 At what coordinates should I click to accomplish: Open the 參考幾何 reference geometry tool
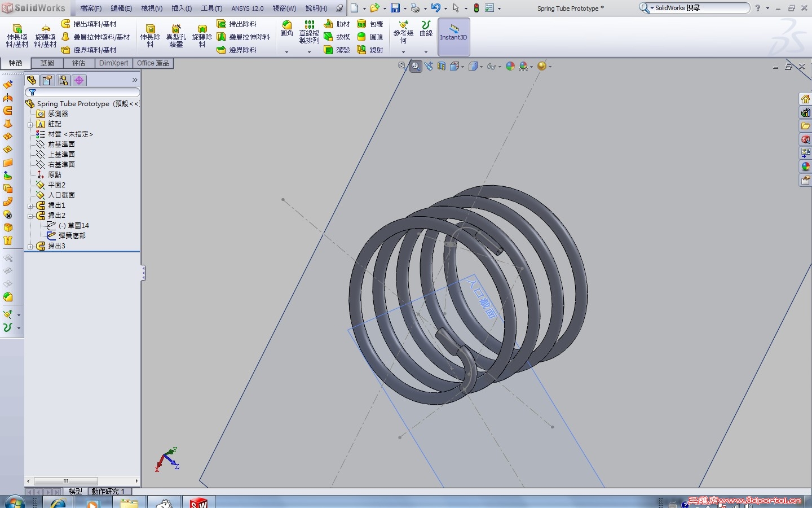403,32
